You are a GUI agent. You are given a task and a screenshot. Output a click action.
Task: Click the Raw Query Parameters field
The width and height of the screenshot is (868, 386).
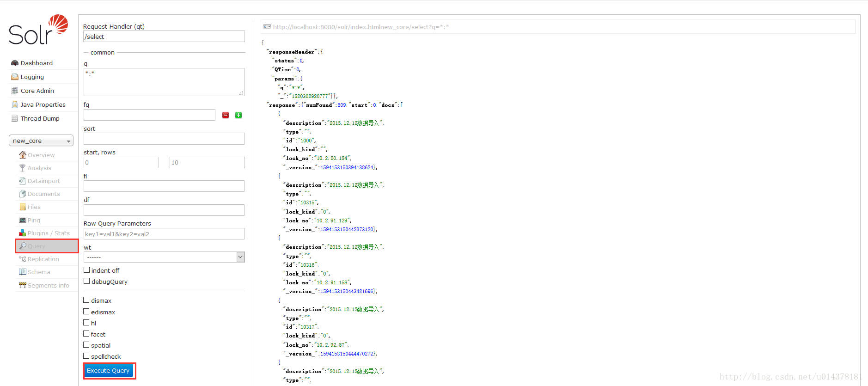pyautogui.click(x=164, y=233)
